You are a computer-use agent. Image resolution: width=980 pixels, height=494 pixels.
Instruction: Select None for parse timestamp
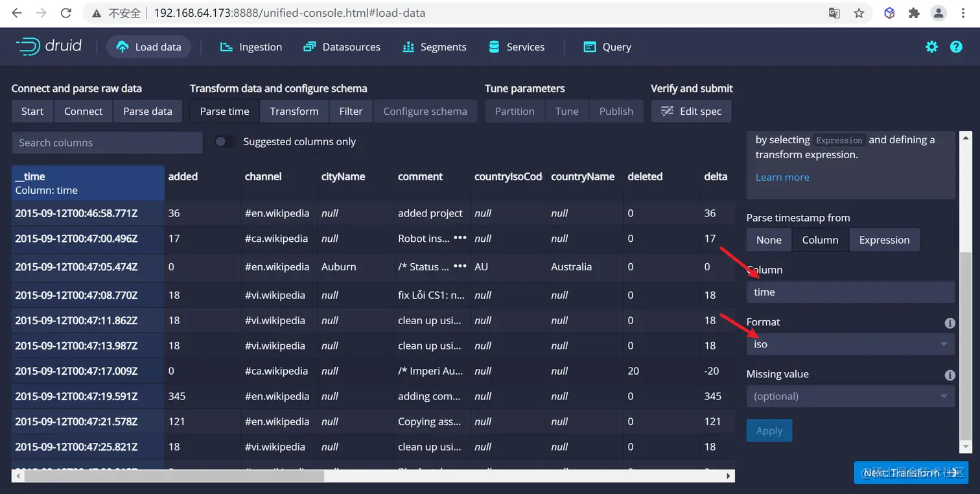769,240
